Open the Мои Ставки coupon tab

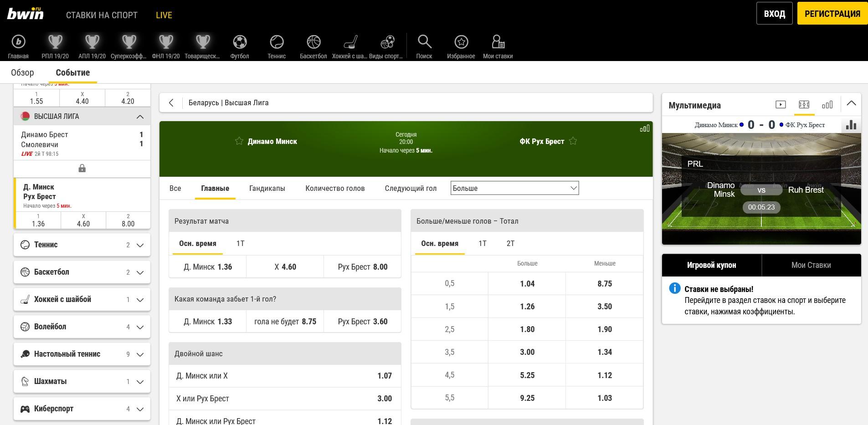click(811, 265)
